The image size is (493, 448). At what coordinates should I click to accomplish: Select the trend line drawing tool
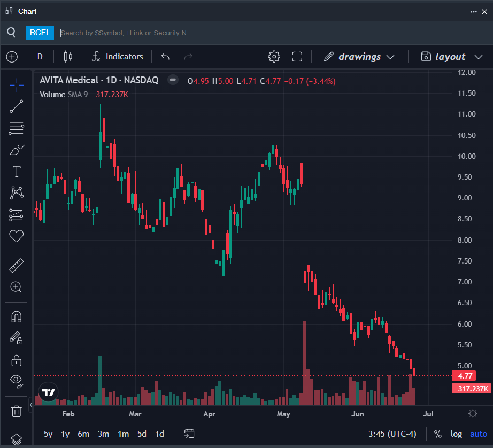pyautogui.click(x=17, y=106)
